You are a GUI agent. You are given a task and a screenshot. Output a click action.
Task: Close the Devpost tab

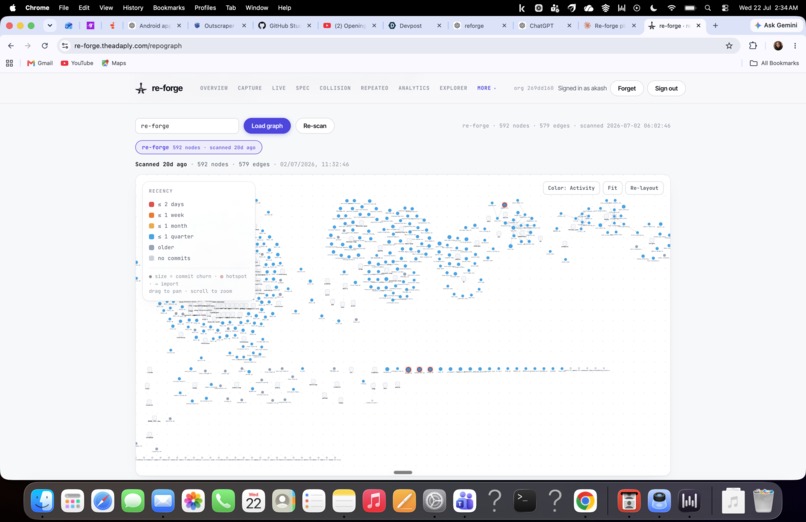pyautogui.click(x=439, y=26)
